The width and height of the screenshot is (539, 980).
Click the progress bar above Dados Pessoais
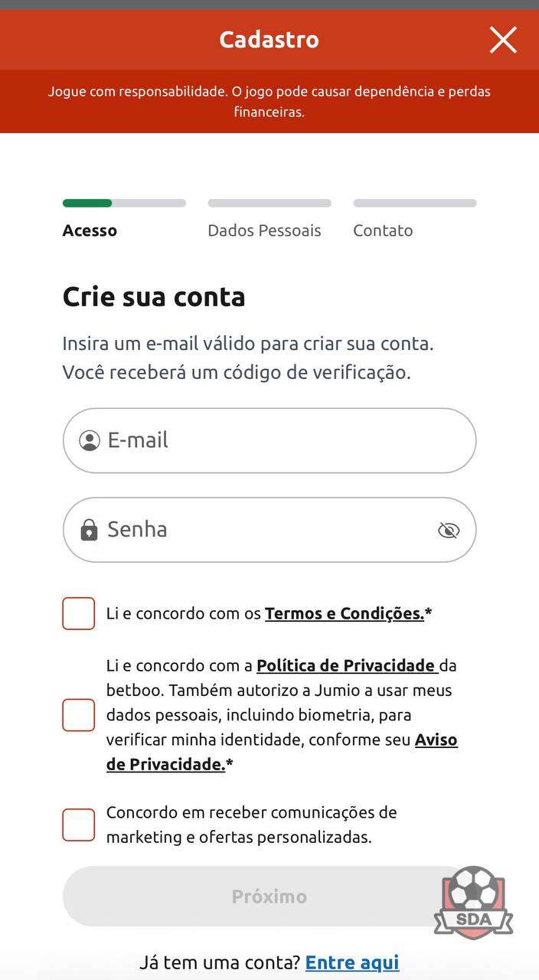coord(269,204)
